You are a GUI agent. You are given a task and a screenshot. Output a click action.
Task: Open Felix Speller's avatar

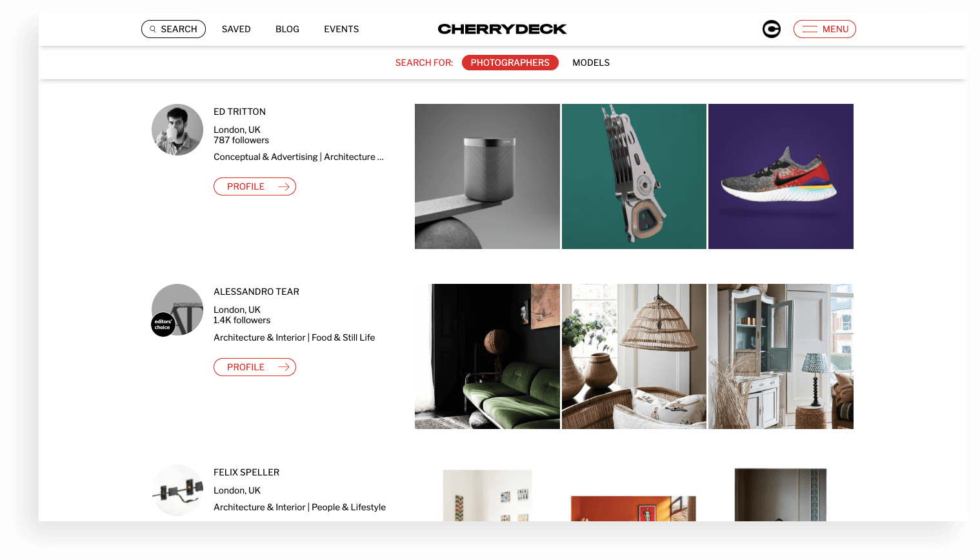pyautogui.click(x=177, y=490)
